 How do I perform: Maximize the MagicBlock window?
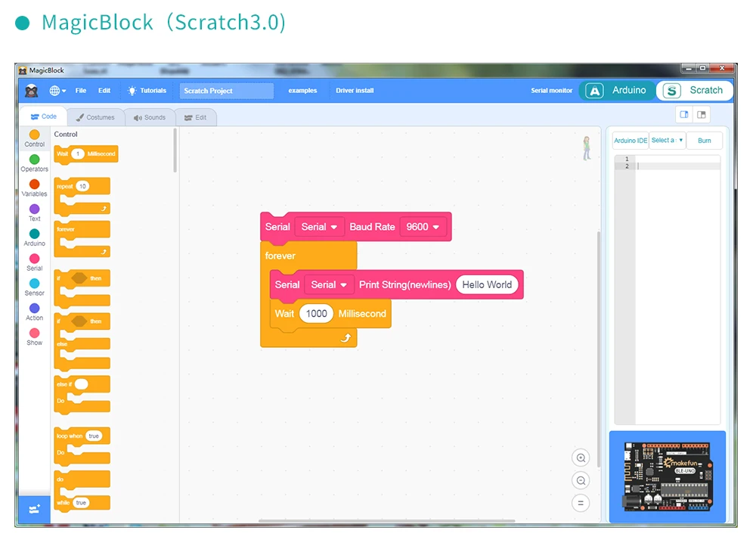703,69
